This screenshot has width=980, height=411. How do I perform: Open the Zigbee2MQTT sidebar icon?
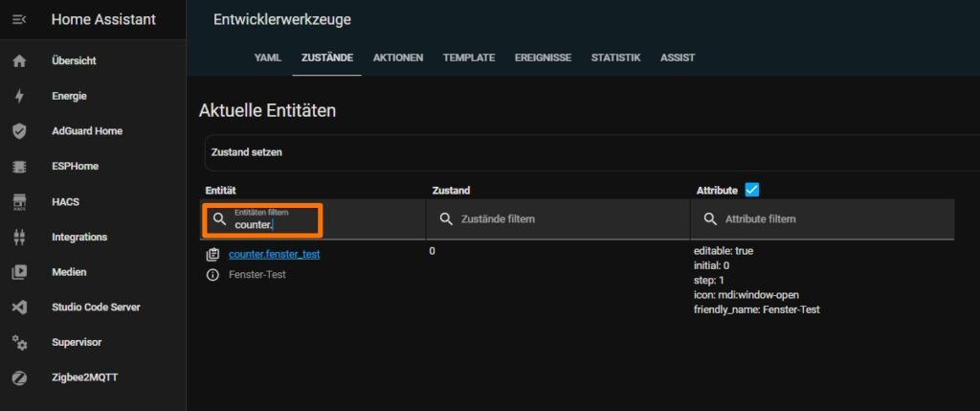(19, 377)
